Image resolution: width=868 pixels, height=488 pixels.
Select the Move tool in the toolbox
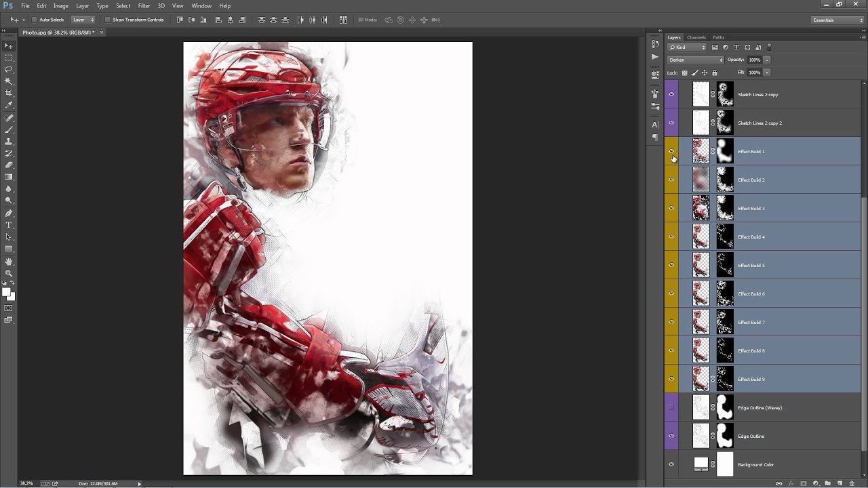[x=9, y=45]
